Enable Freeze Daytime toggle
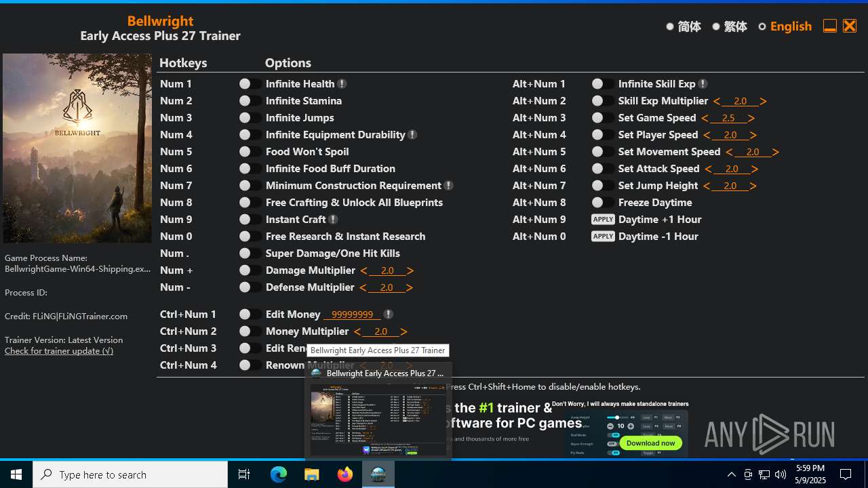The height and width of the screenshot is (488, 868). click(x=603, y=203)
